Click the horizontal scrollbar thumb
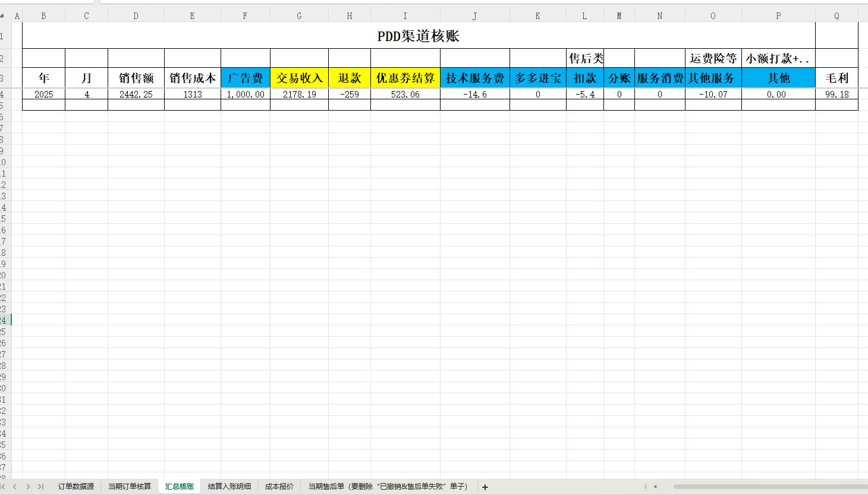This screenshot has width=868, height=495. click(x=770, y=487)
